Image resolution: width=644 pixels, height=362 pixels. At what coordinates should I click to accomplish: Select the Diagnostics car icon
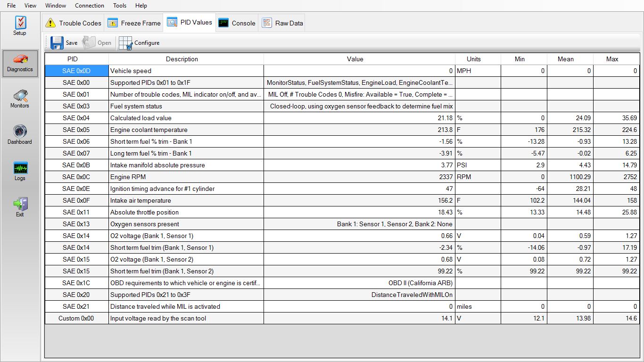click(x=20, y=60)
